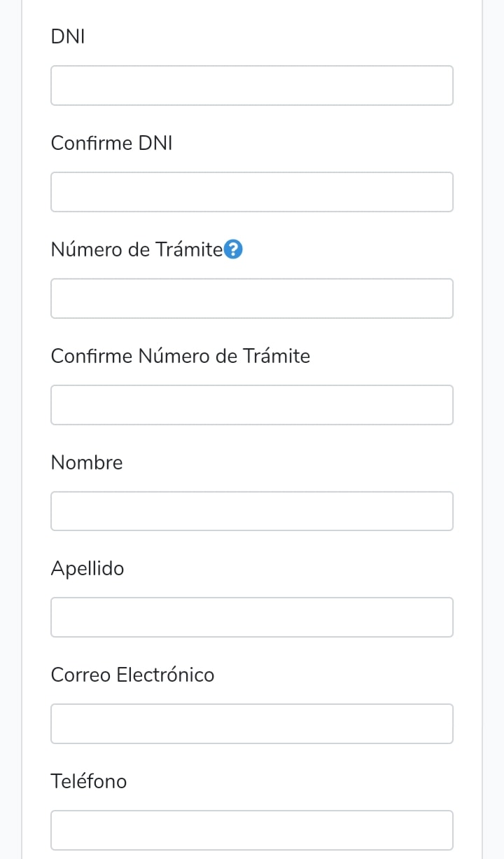The image size is (504, 859).
Task: Click the Teléfono input field
Action: [x=252, y=830]
